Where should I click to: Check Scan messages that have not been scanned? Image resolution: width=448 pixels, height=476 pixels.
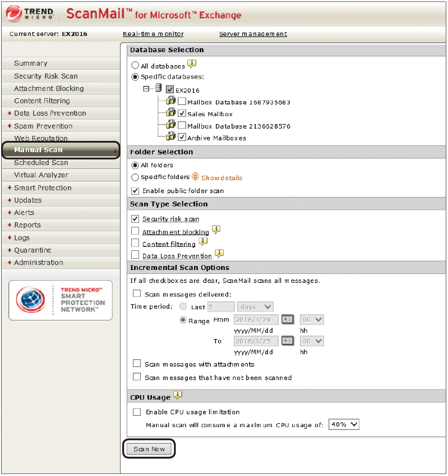pyautogui.click(x=137, y=377)
